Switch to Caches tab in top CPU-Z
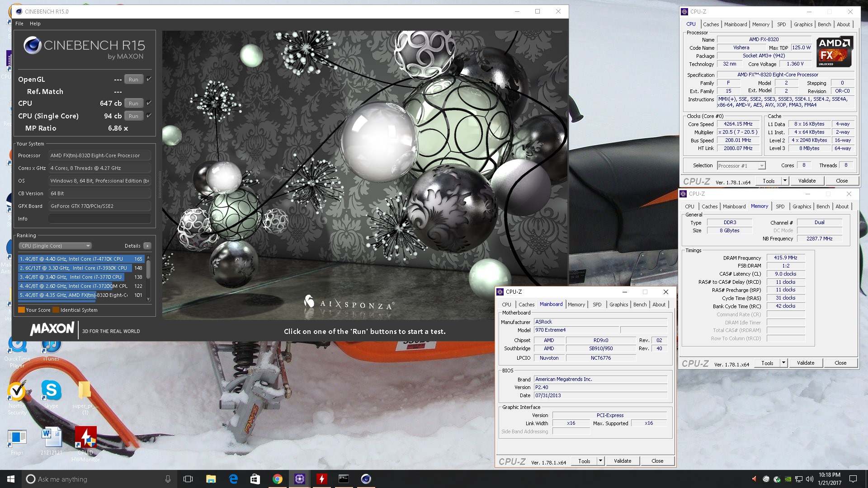The height and width of the screenshot is (488, 868). 711,24
